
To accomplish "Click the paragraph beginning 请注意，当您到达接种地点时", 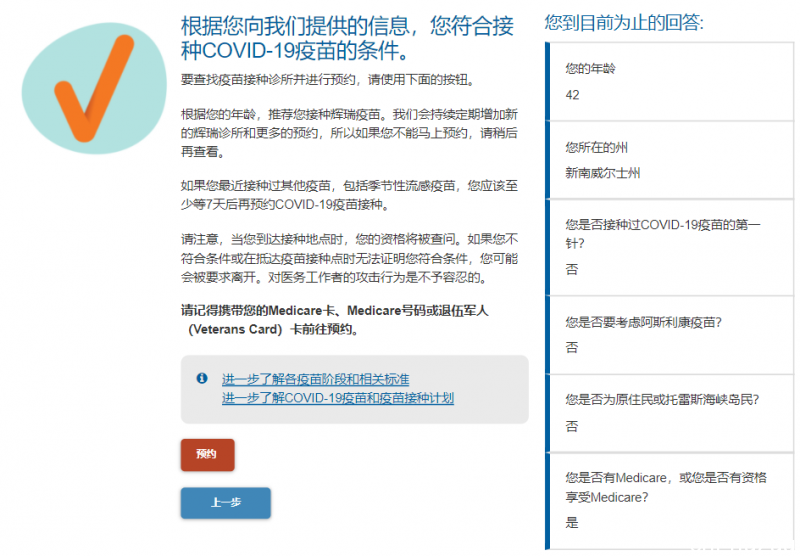I will (349, 258).
